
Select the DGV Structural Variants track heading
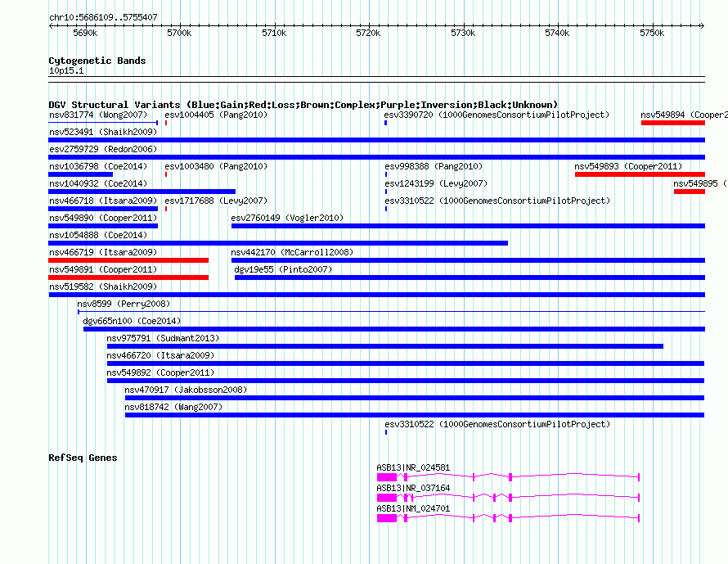click(303, 105)
